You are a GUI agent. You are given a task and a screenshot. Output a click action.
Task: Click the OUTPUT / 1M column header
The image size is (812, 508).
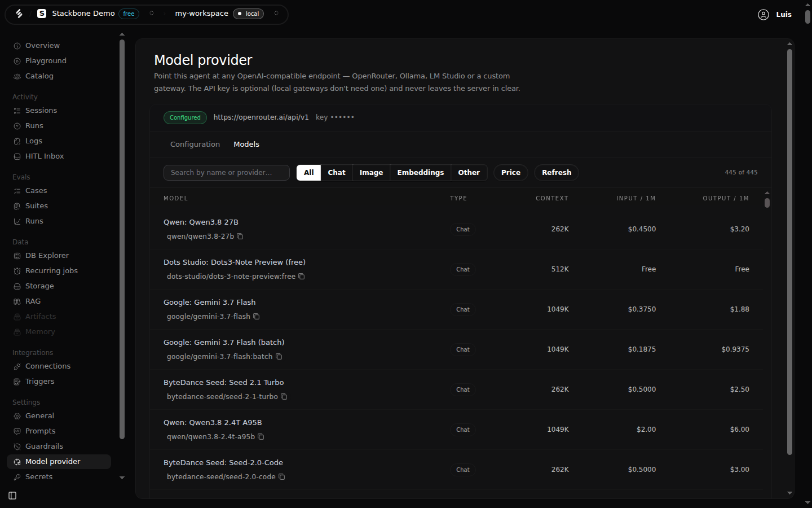coord(726,199)
